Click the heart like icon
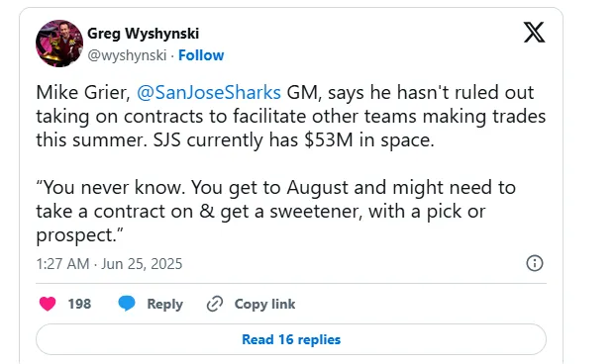The width and height of the screenshot is (616, 364). (x=48, y=304)
